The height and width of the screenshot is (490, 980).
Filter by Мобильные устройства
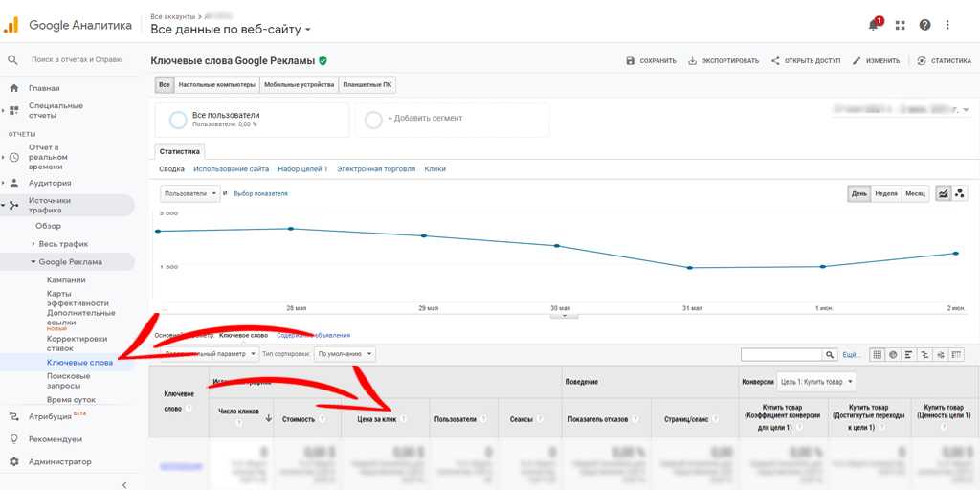pos(300,85)
